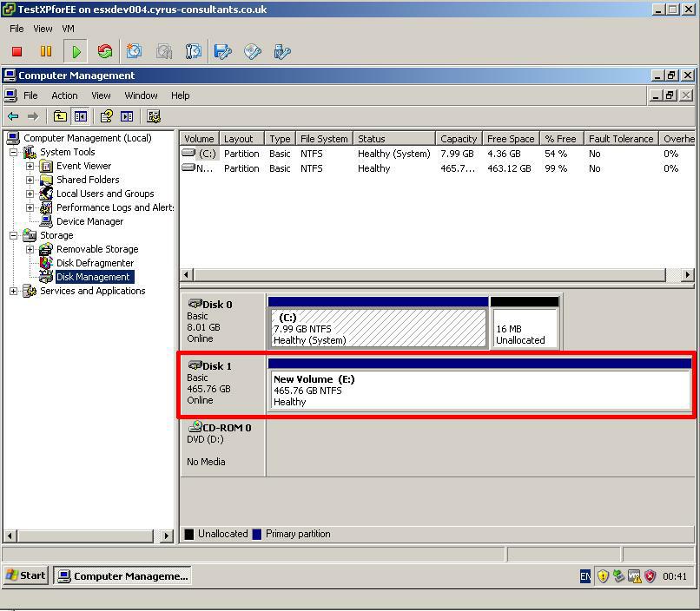Select Removable Storage in the tree
700x611 pixels.
[x=97, y=249]
